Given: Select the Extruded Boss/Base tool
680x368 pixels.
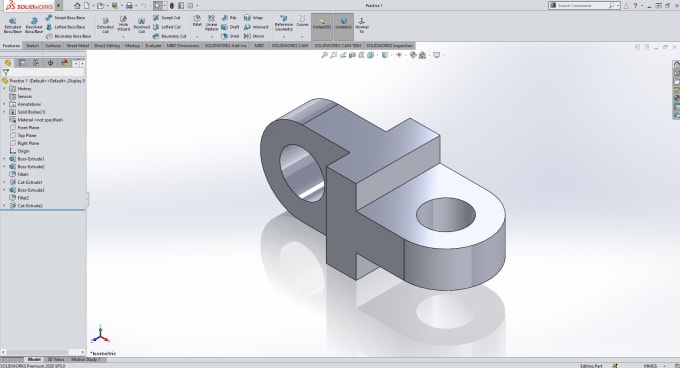Looking at the screenshot, I should point(13,26).
